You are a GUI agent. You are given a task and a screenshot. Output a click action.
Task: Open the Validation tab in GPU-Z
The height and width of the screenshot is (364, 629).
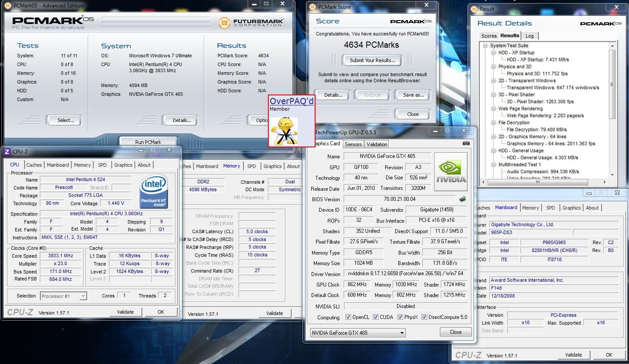(x=377, y=144)
